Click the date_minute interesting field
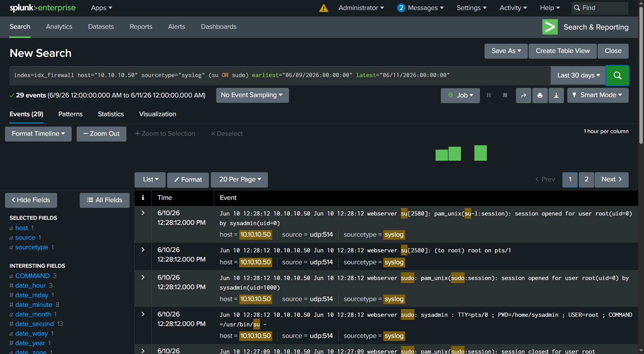The width and height of the screenshot is (644, 354). pos(34,305)
